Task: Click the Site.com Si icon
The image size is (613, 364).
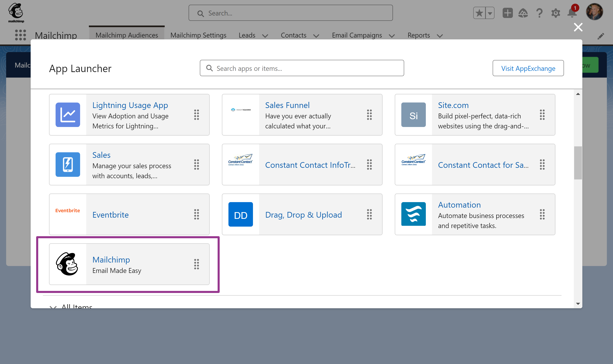Action: coord(413,115)
